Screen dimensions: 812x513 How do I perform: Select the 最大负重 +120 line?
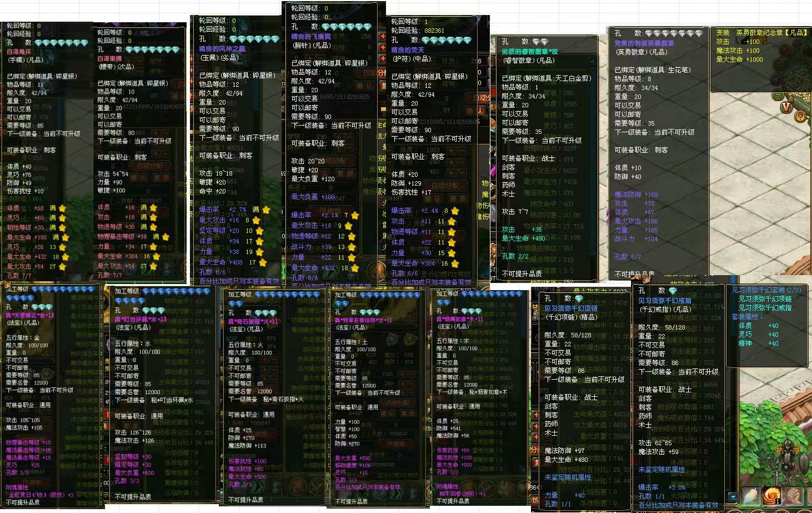click(x=313, y=179)
